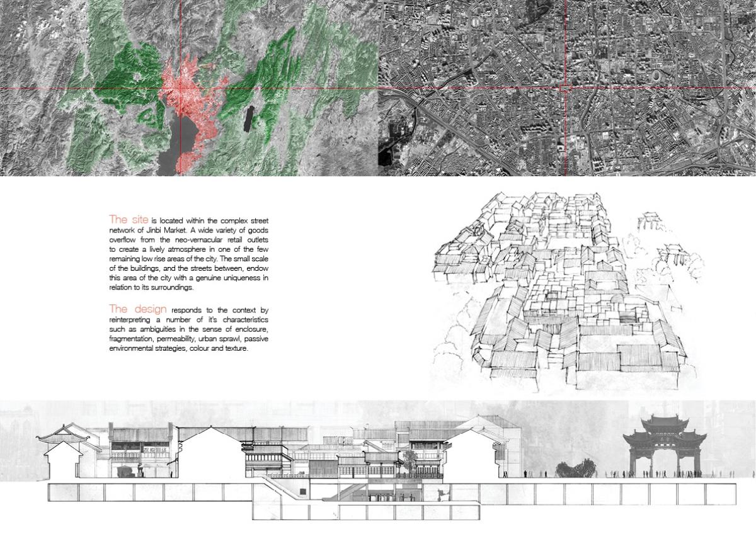Click the Chinese shop sign in section drawing
Image resolution: width=756 pixels, height=534 pixels.
[156, 450]
